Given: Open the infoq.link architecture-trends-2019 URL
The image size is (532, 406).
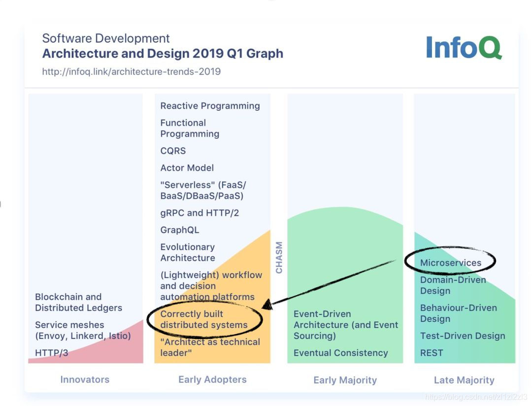Looking at the screenshot, I should [131, 71].
